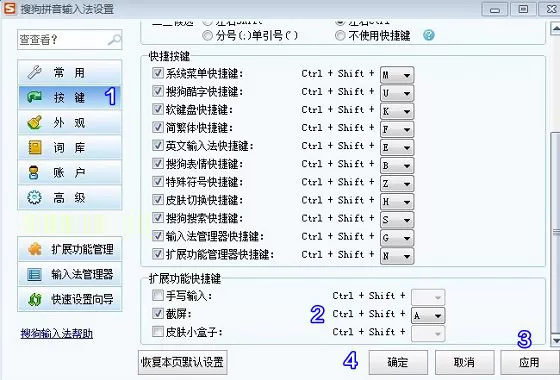
Task: Switch to the 账户 tab
Action: coord(70,172)
